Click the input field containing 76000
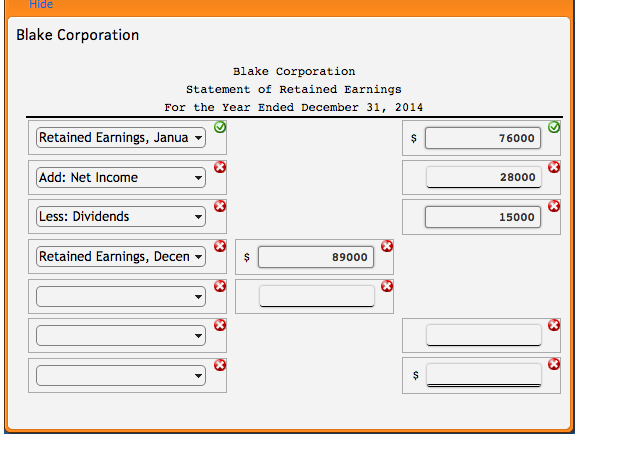 pyautogui.click(x=483, y=138)
